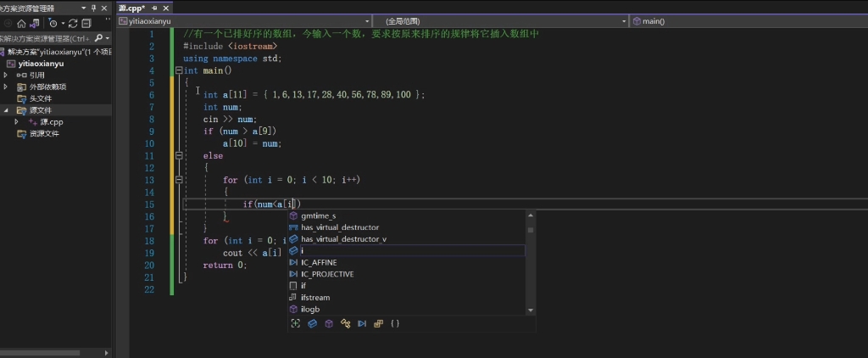Select 源.cpp file in the solution tree

[x=50, y=122]
